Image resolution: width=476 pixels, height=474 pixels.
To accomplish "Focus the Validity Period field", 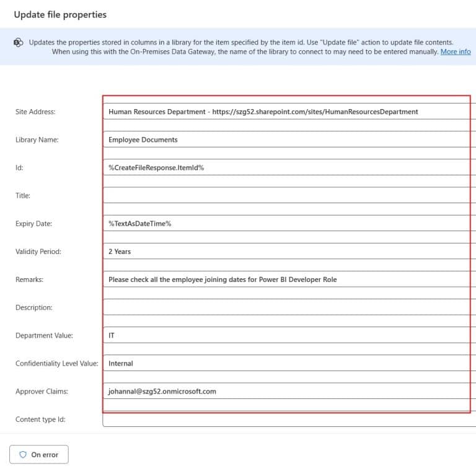I will [289, 252].
